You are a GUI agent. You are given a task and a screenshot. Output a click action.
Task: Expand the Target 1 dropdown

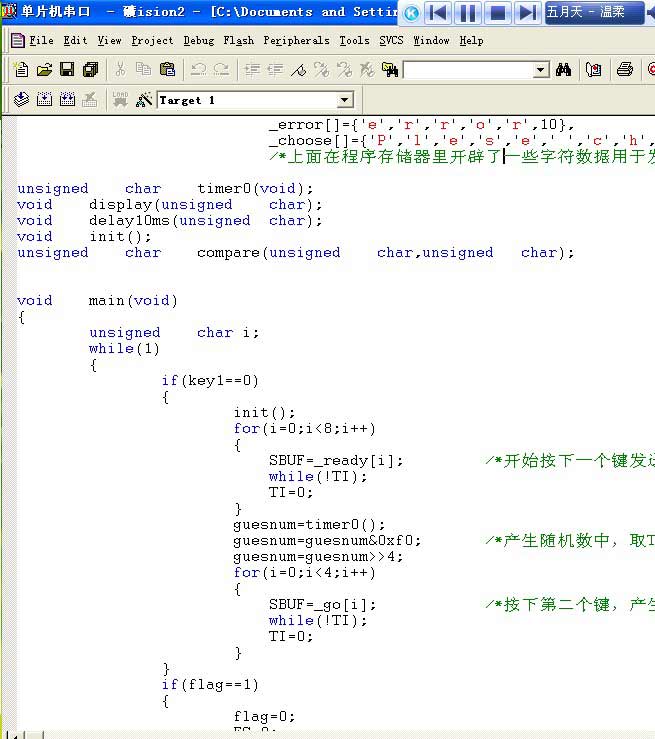click(x=345, y=100)
